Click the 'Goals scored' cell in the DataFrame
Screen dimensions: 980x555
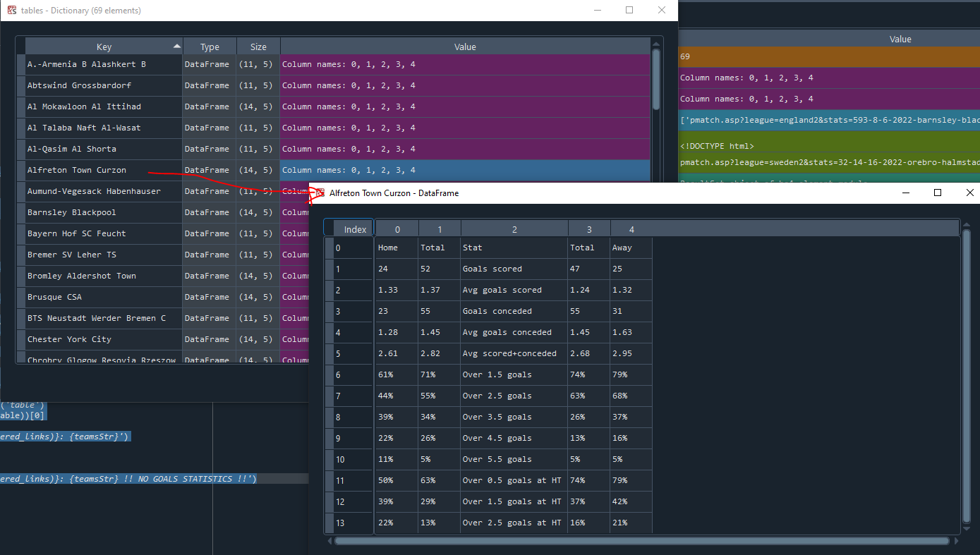(x=514, y=269)
